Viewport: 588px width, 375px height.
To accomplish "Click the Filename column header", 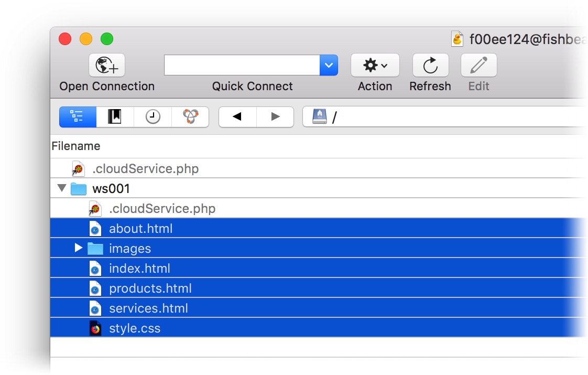I will [76, 146].
